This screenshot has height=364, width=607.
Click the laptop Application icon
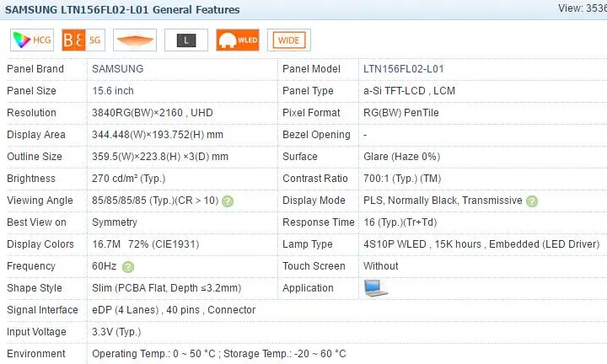375,288
